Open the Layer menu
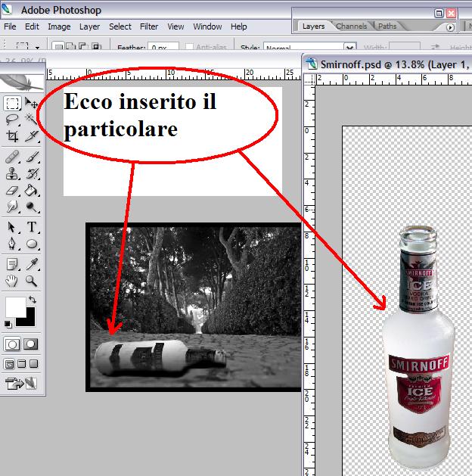 tap(89, 26)
